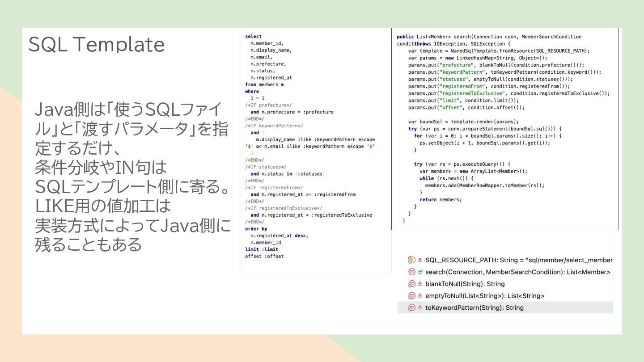
Task: Click the method icon beside blankToNull(String)
Action: click(x=412, y=284)
